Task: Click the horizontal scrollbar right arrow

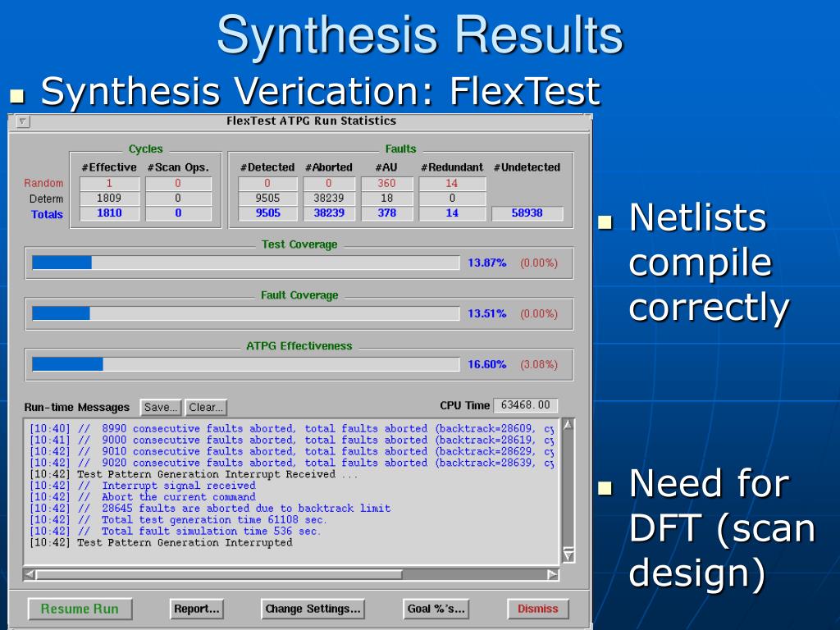Action: click(552, 575)
